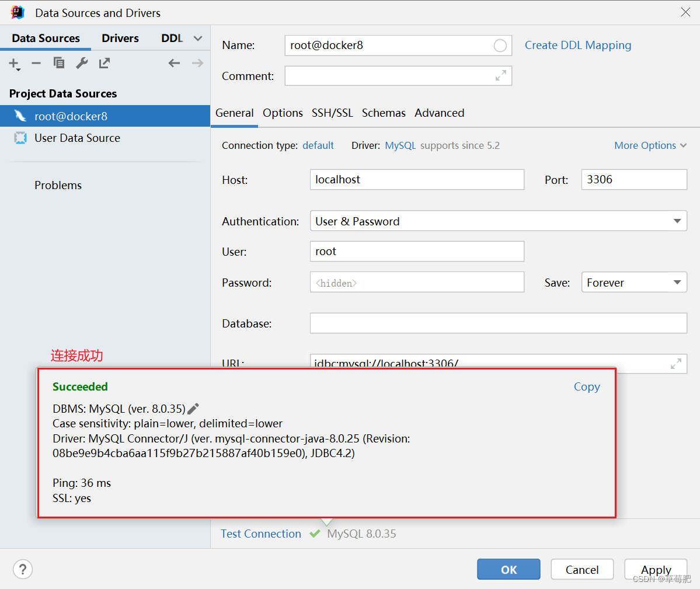
Task: Duplicate the selected data source
Action: click(59, 63)
